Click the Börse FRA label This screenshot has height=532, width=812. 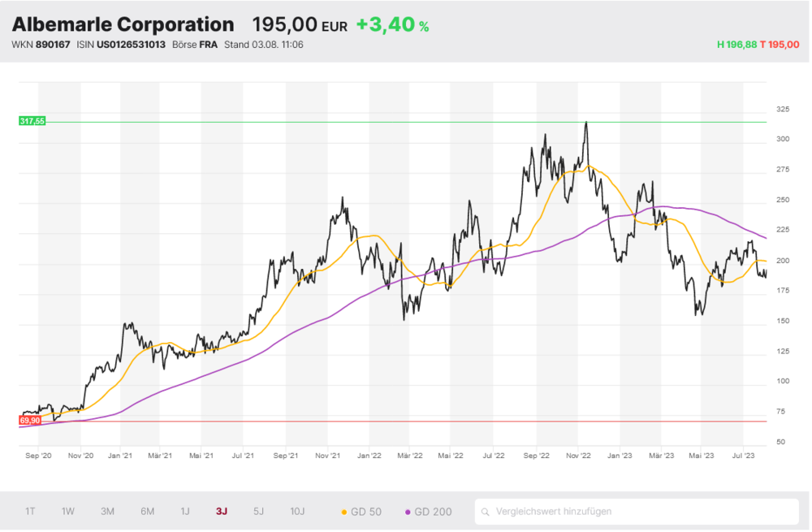pos(195,45)
